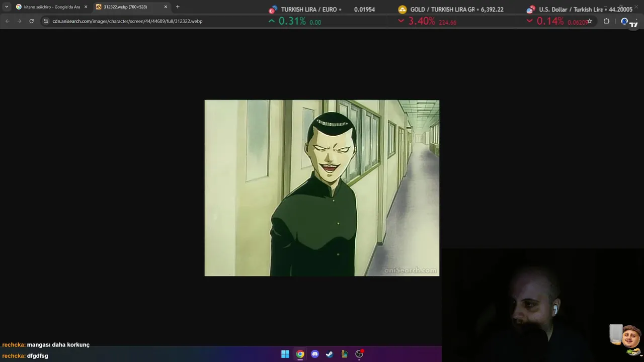Open Steam from the taskbar
The width and height of the screenshot is (644, 362).
[330, 354]
